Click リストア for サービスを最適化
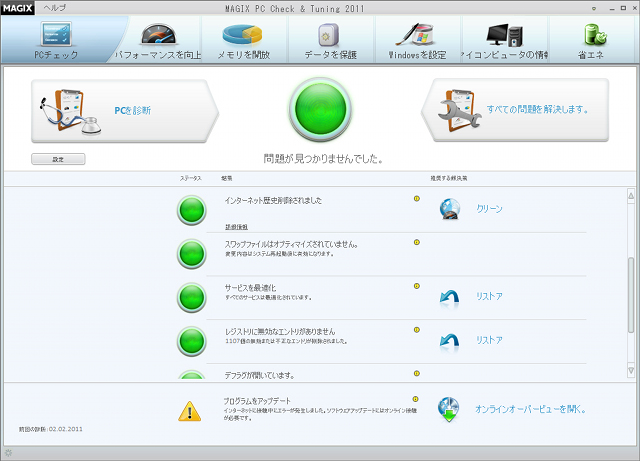The width and height of the screenshot is (640, 461). tap(489, 296)
